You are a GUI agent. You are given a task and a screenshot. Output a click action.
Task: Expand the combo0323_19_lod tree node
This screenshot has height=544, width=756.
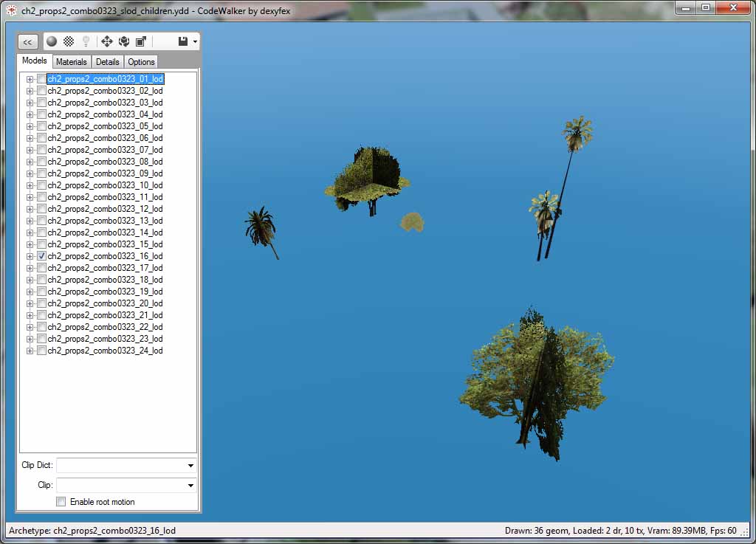(x=30, y=292)
